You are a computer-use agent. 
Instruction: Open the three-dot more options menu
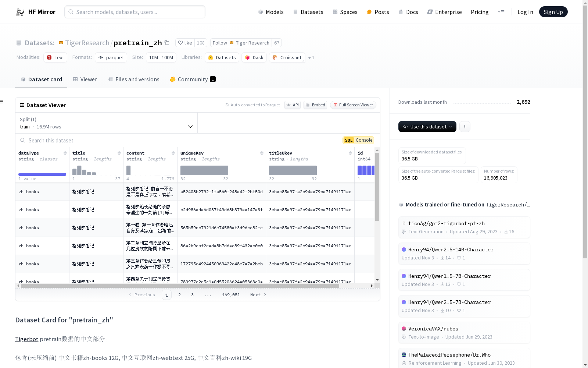coord(465,127)
